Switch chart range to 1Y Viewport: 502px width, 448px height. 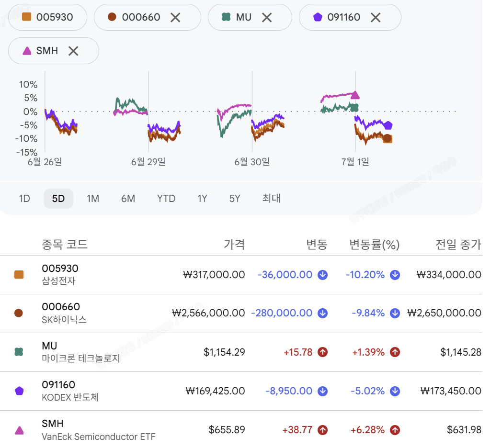(202, 199)
